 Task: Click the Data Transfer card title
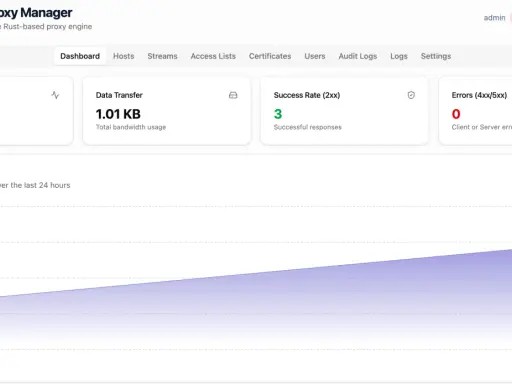pyautogui.click(x=119, y=95)
